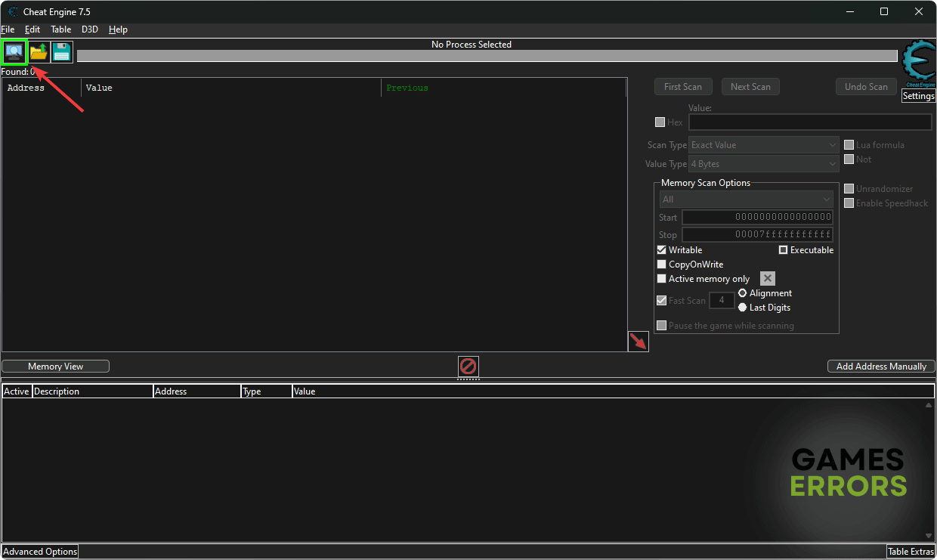The height and width of the screenshot is (560, 937).
Task: Open the D3D menu
Action: pos(89,29)
